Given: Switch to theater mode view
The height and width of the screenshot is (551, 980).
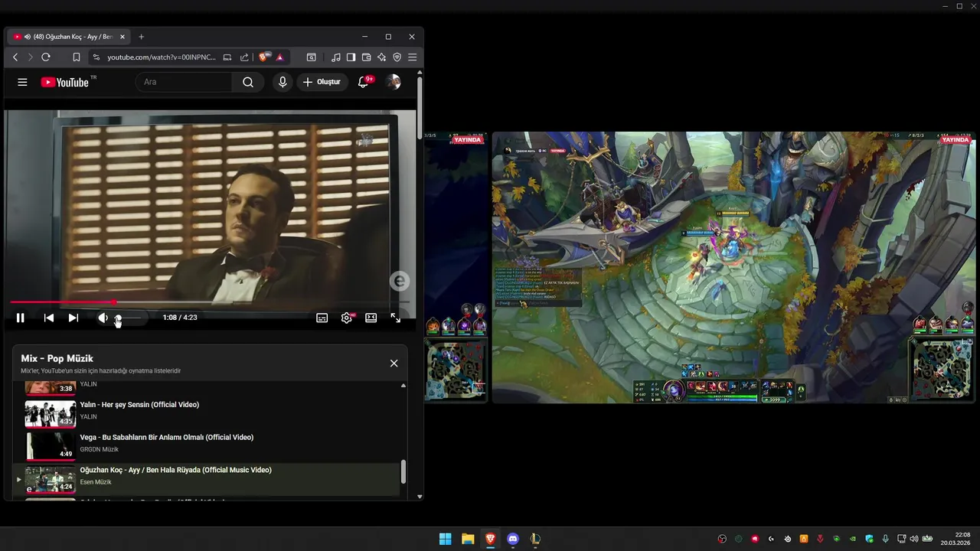Looking at the screenshot, I should pyautogui.click(x=371, y=318).
